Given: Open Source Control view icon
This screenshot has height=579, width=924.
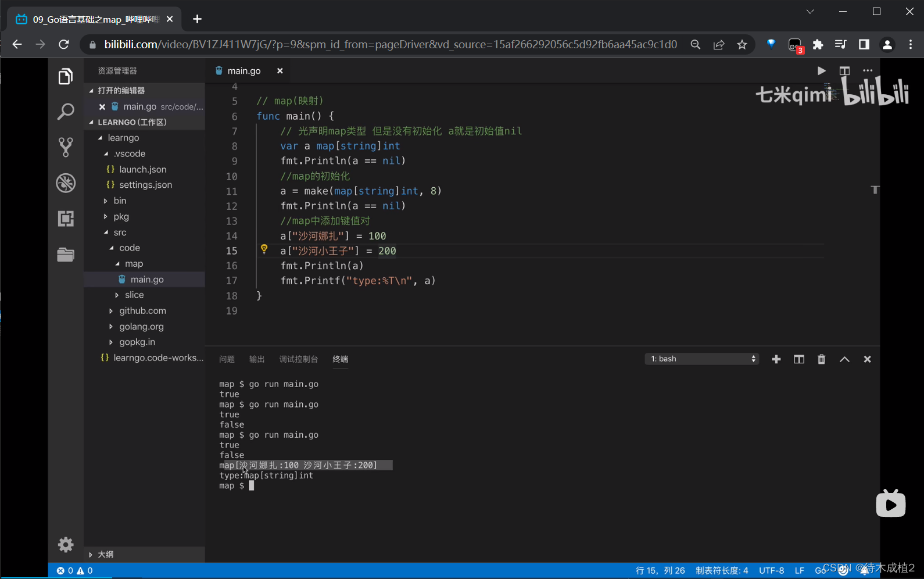Looking at the screenshot, I should [66, 147].
